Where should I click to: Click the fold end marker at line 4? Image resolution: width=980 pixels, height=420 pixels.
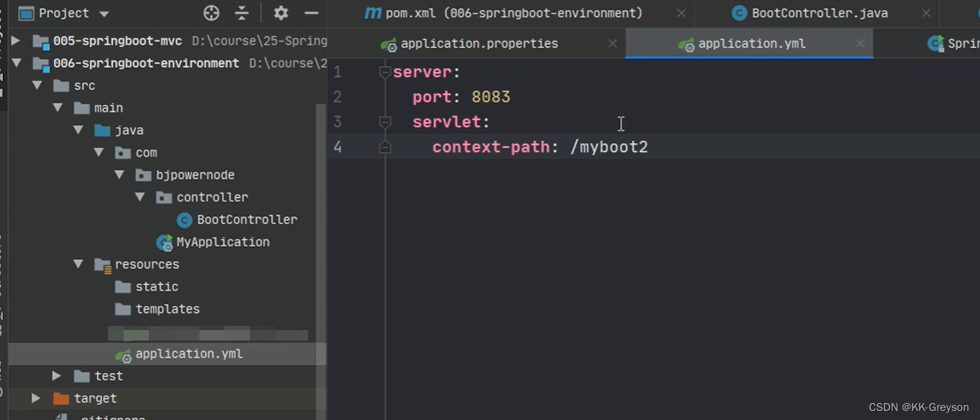coord(385,147)
